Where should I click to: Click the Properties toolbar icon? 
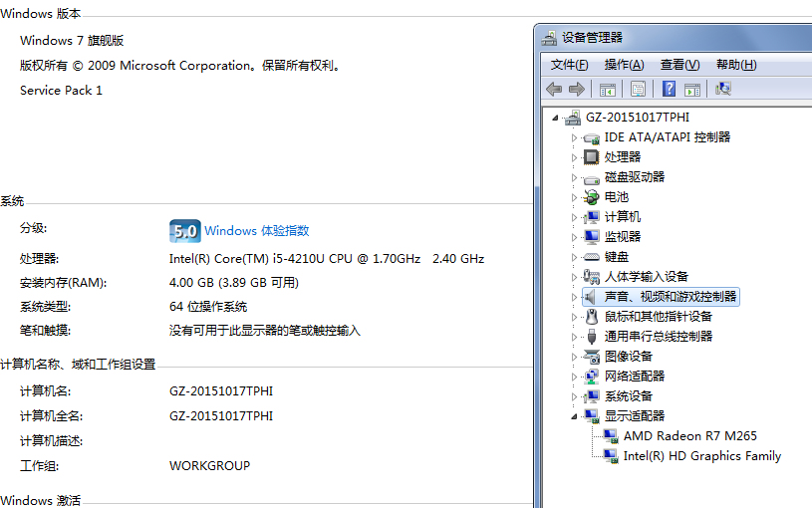tap(638, 89)
